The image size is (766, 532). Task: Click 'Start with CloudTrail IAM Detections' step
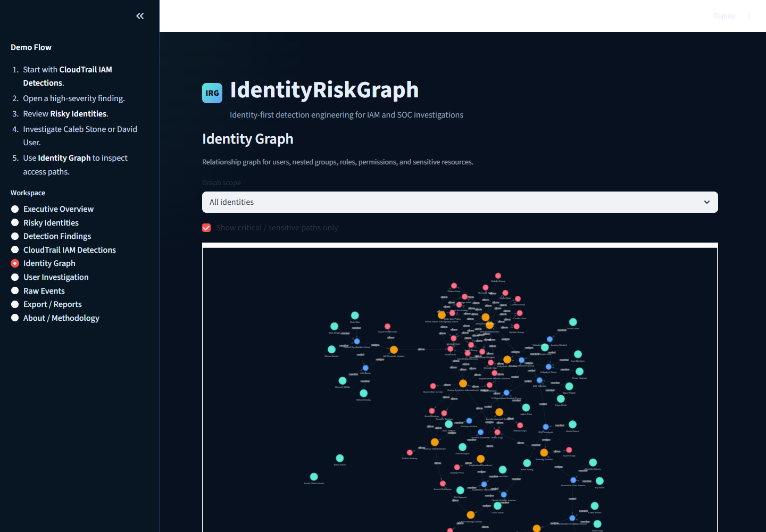click(x=68, y=76)
